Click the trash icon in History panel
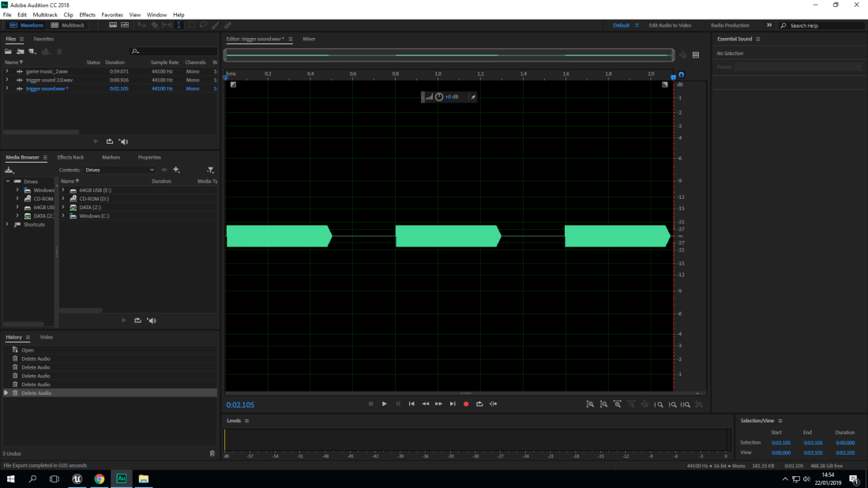Image resolution: width=868 pixels, height=488 pixels. click(212, 453)
